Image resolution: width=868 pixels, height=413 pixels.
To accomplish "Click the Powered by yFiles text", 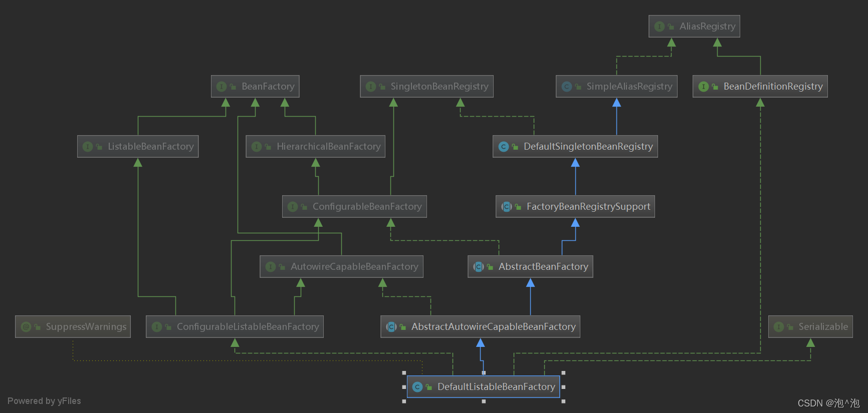I will (44, 401).
